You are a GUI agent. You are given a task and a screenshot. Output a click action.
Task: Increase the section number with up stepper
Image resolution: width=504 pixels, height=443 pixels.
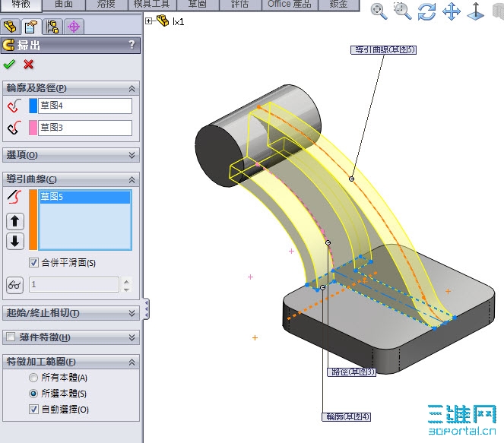pyautogui.click(x=127, y=281)
